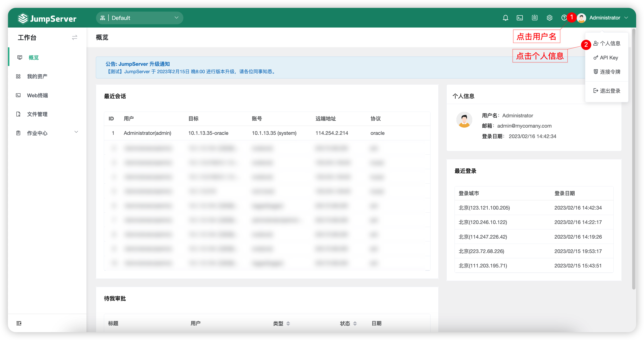Open the web terminal icon in top bar
Image resolution: width=644 pixels, height=340 pixels.
point(520,18)
